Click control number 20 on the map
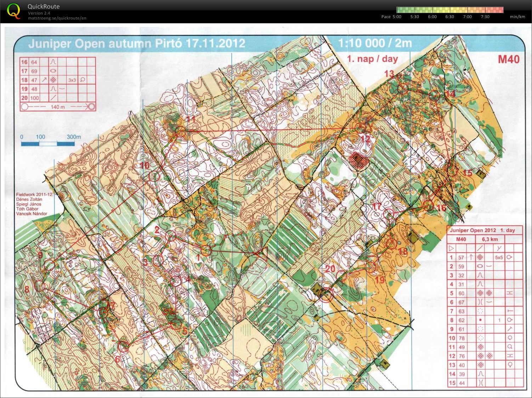 click(x=330, y=269)
